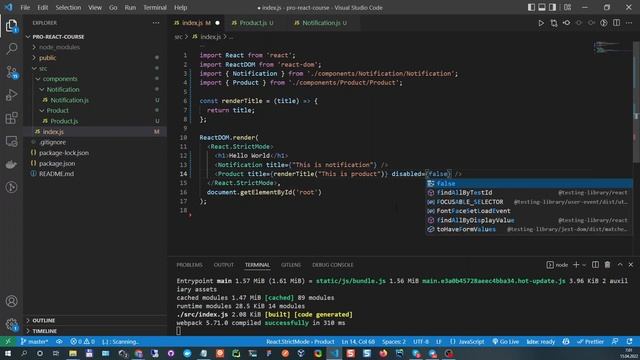Kill the terminal with trash icon
The width and height of the screenshot is (640, 360).
[x=607, y=265]
